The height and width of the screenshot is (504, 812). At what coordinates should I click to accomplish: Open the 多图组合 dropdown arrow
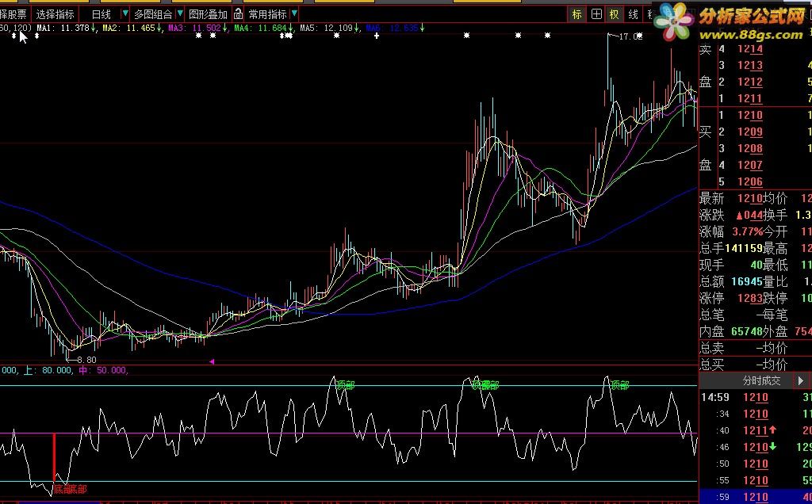180,13
